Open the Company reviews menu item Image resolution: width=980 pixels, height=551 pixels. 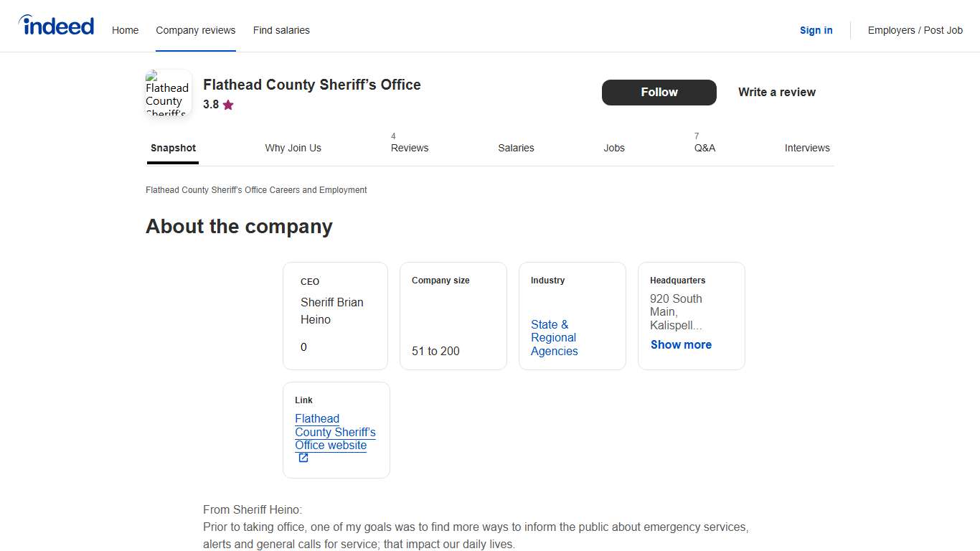(195, 30)
